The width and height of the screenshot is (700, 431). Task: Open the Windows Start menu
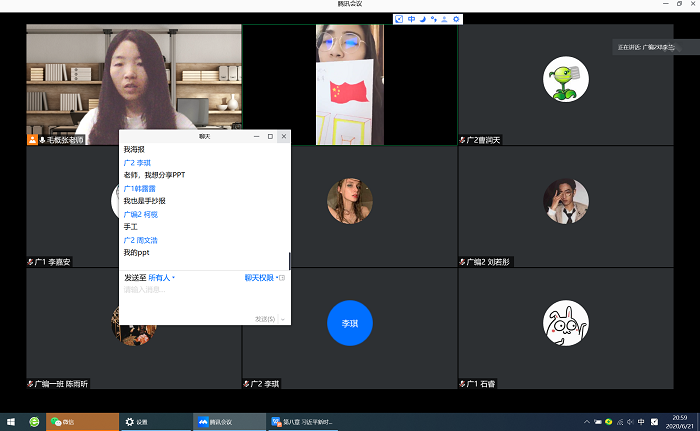[x=12, y=422]
